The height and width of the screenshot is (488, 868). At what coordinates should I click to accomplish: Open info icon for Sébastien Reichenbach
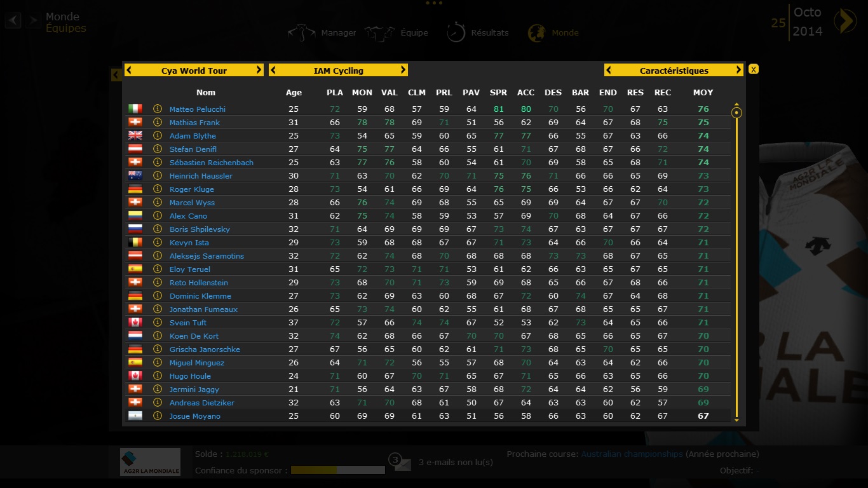[x=158, y=162]
